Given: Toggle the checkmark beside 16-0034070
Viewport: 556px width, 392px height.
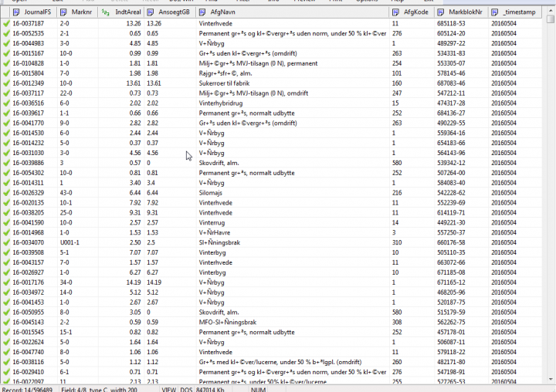Looking at the screenshot, I should click(x=6, y=242).
